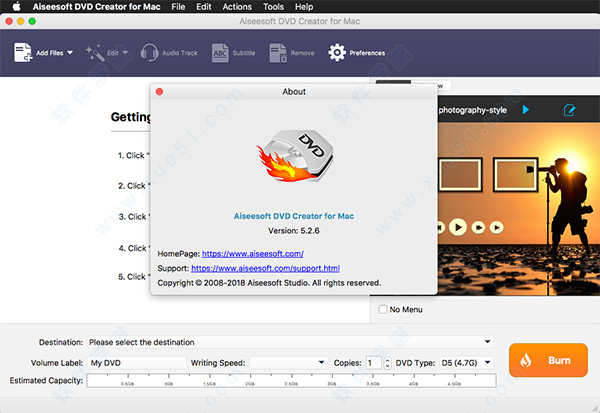This screenshot has width=600, height=413.
Task: Click the Remove label in the toolbar
Action: point(302,53)
